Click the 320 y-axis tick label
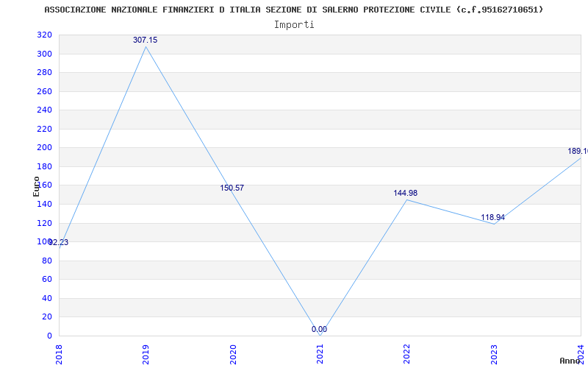Viewport: 588px width, 368px height. 44,35
